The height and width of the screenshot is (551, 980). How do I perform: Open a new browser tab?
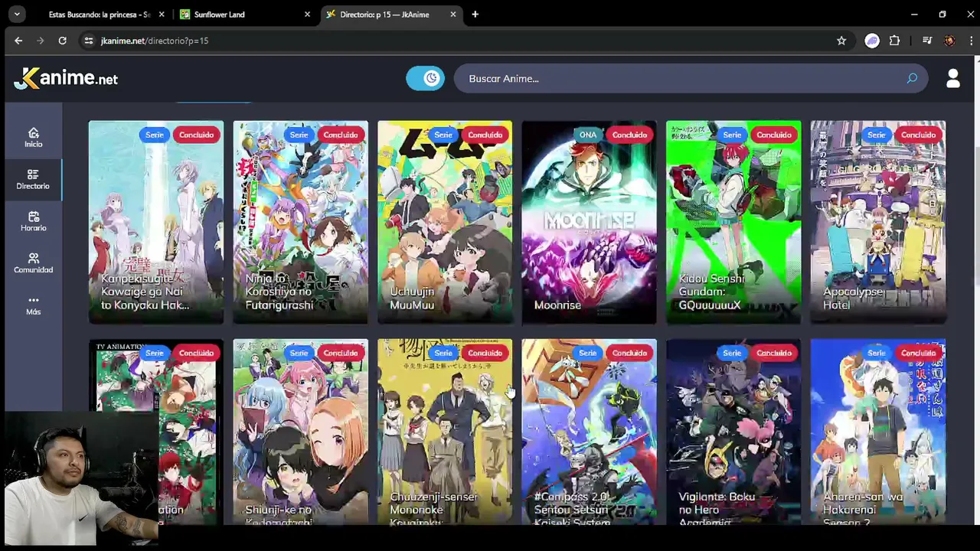pyautogui.click(x=475, y=15)
